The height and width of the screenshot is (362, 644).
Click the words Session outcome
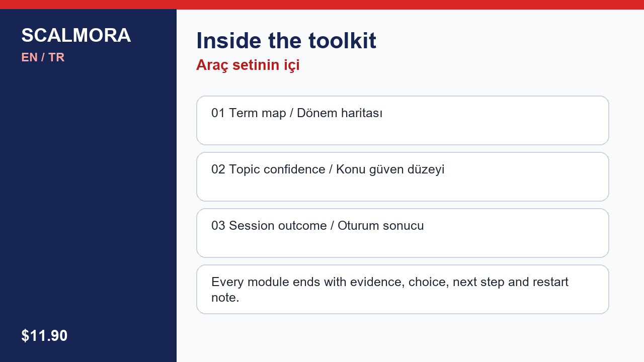[278, 226]
